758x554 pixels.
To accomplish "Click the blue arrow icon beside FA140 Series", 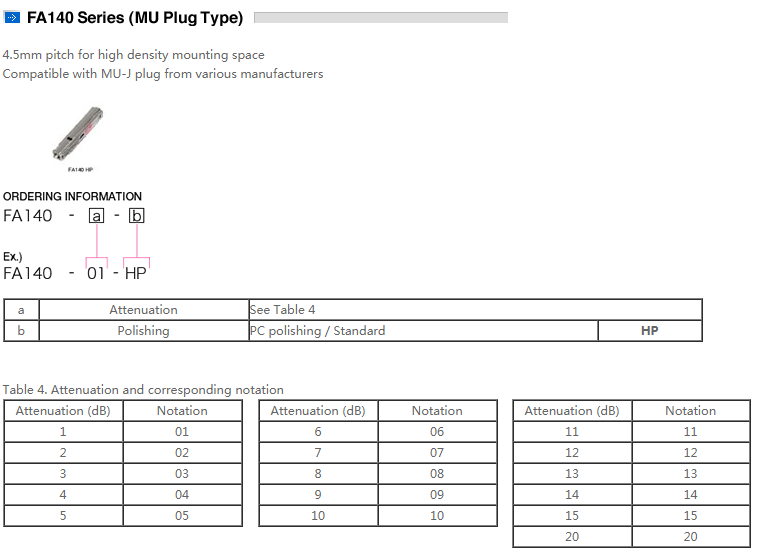I will [x=13, y=17].
